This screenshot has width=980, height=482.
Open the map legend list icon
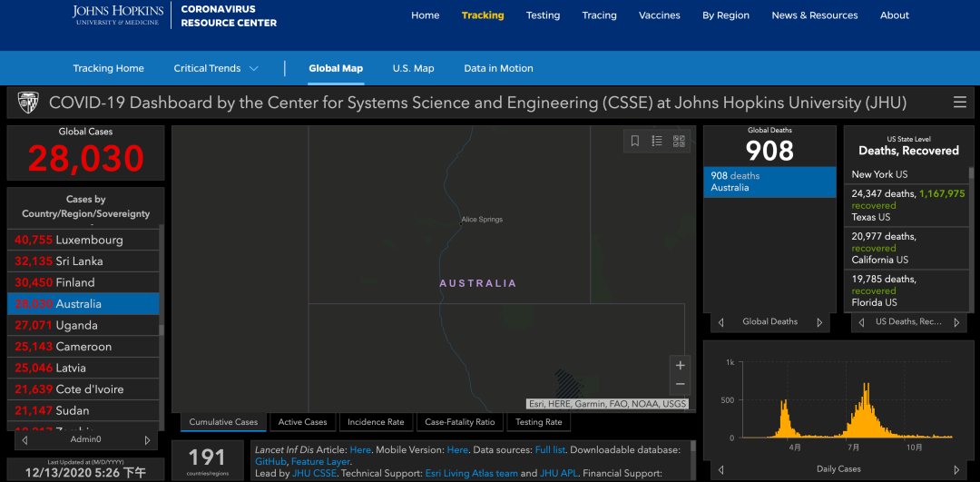(657, 142)
